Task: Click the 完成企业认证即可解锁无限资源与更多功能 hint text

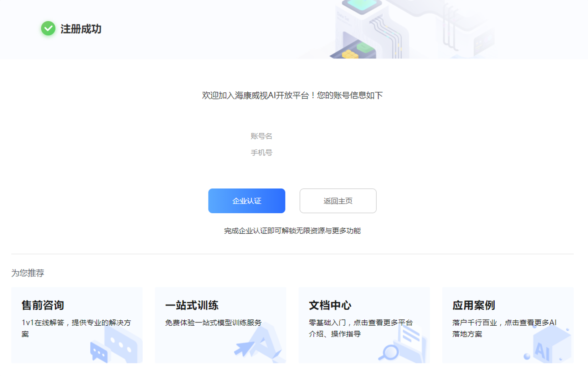Action: point(292,231)
